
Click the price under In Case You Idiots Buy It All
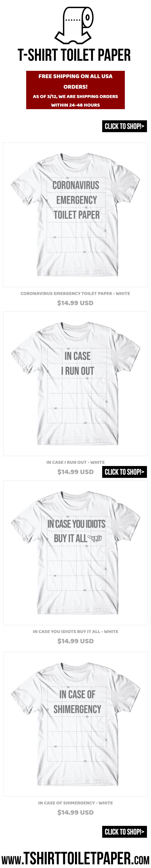75,641
